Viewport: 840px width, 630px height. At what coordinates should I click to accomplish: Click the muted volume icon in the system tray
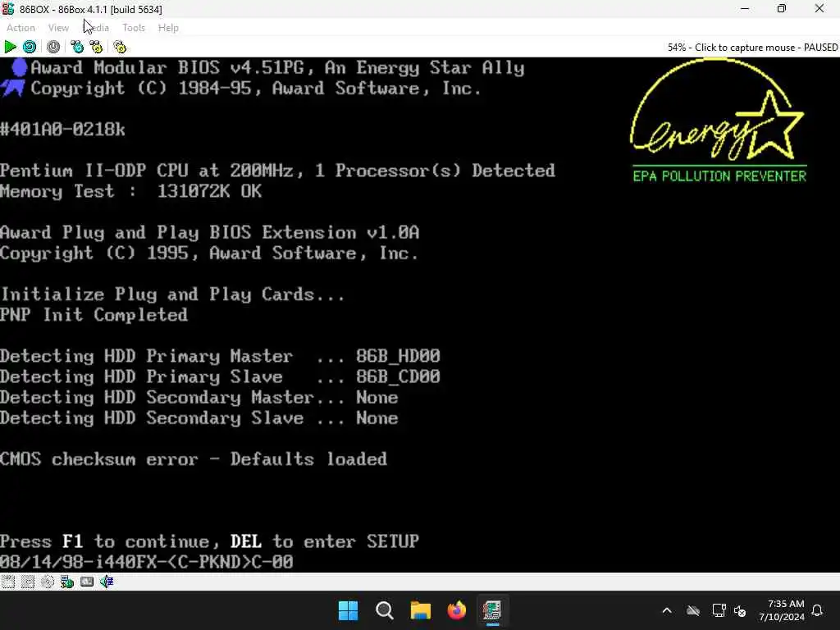tap(741, 610)
